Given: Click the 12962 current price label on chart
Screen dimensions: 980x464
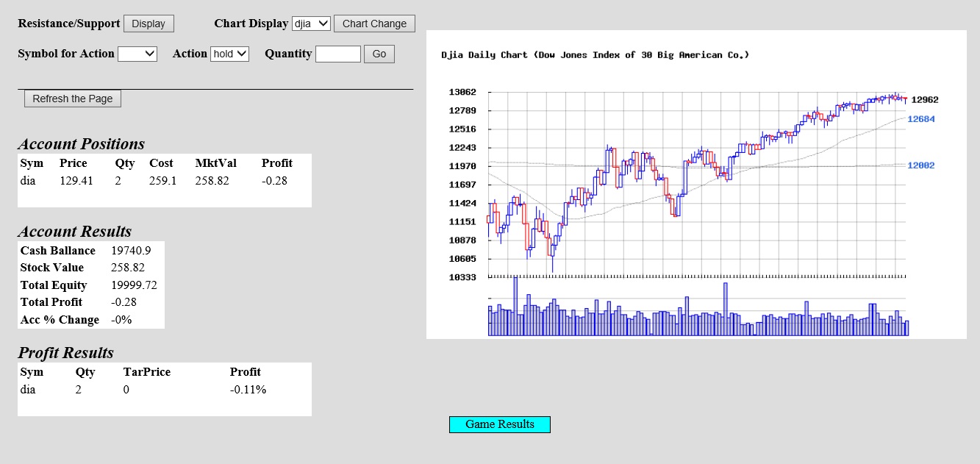Looking at the screenshot, I should pos(925,100).
